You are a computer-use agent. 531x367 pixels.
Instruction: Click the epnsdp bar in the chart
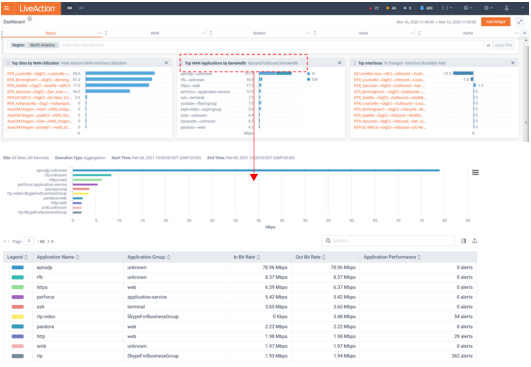click(256, 170)
